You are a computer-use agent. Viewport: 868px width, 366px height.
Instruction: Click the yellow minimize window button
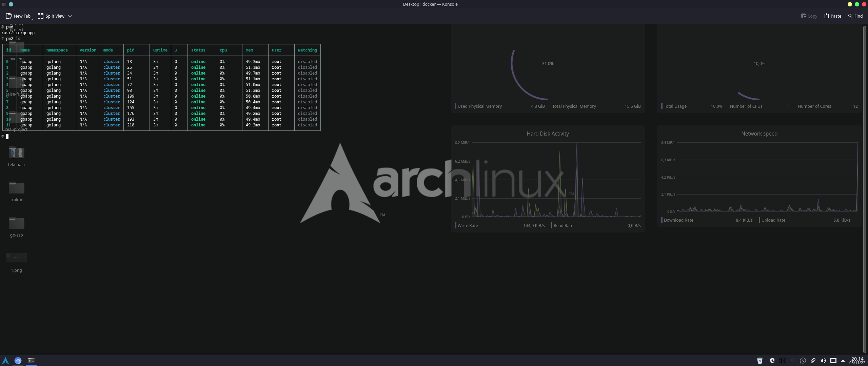850,4
